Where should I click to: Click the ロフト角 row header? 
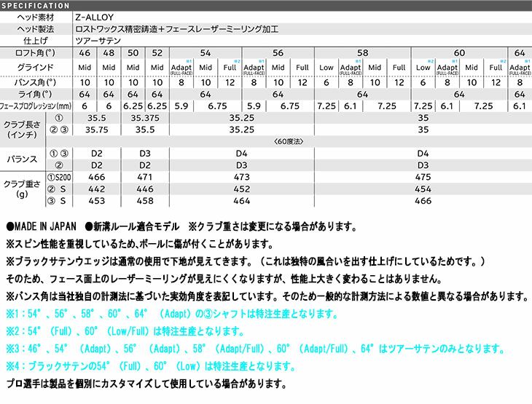pyautogui.click(x=36, y=53)
